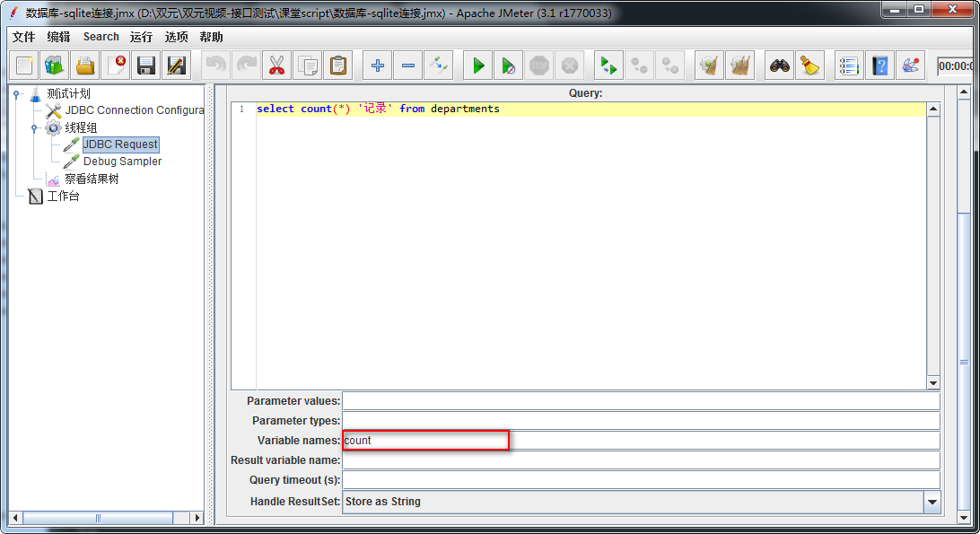
Task: Save the test plan with floppy icon
Action: [x=146, y=66]
